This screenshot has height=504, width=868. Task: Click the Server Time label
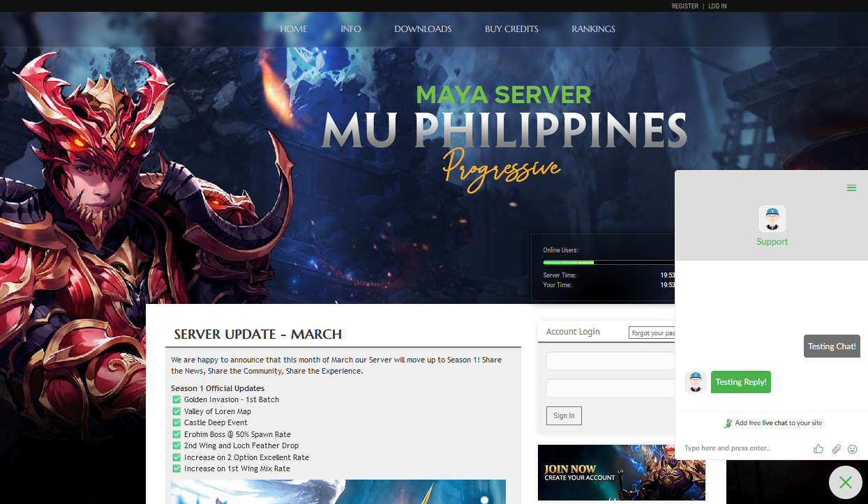click(560, 275)
